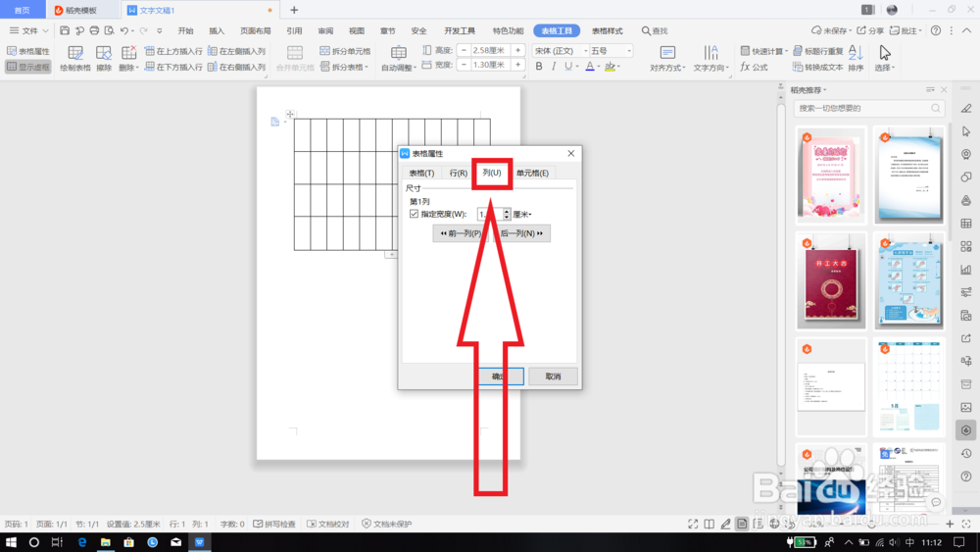Open AutoFit (自动调整) dropdown
The image size is (980, 552).
point(398,60)
